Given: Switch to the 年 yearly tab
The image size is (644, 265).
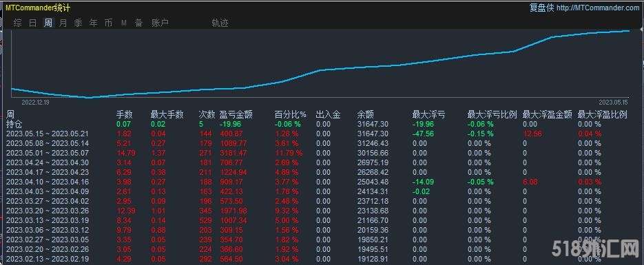Looking at the screenshot, I should (93, 23).
